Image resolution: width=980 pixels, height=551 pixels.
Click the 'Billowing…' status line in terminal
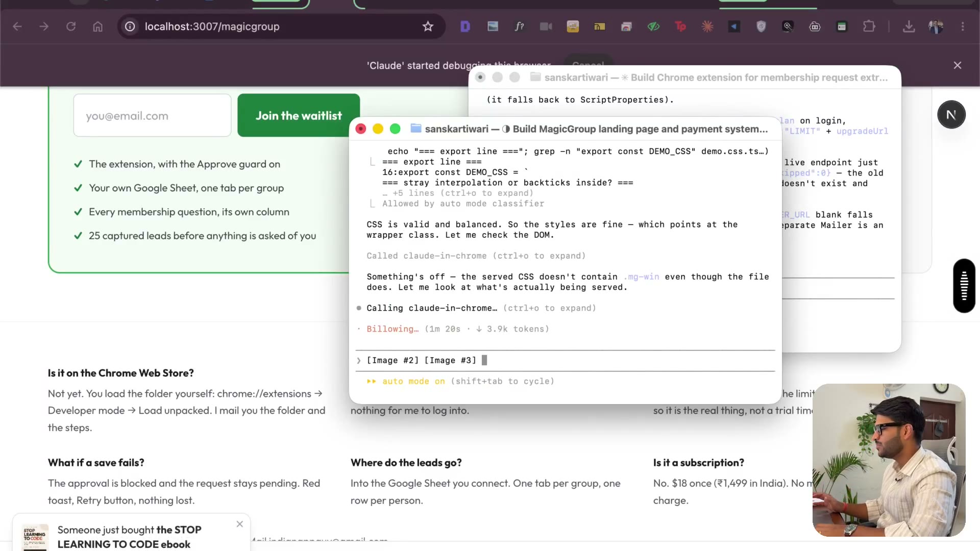point(457,329)
